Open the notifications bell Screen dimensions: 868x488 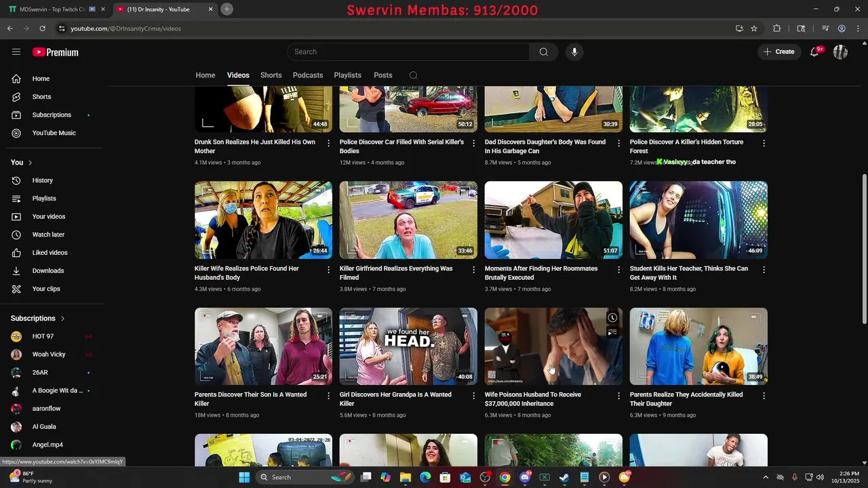pyautogui.click(x=815, y=52)
